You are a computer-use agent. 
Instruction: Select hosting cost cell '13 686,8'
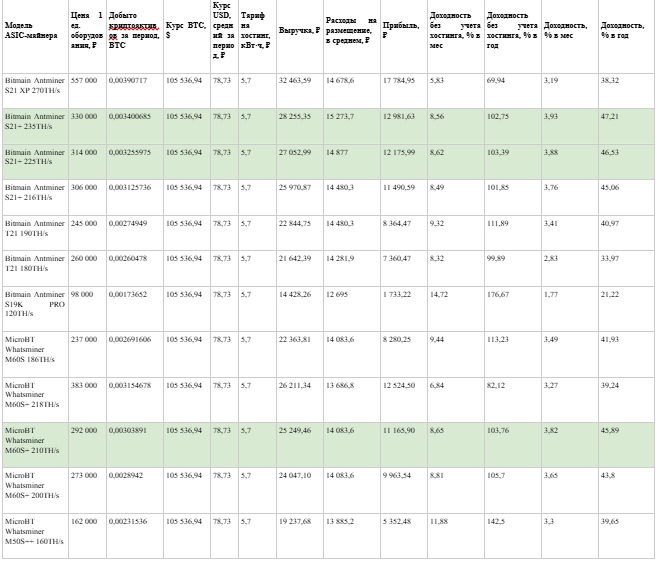click(352, 400)
